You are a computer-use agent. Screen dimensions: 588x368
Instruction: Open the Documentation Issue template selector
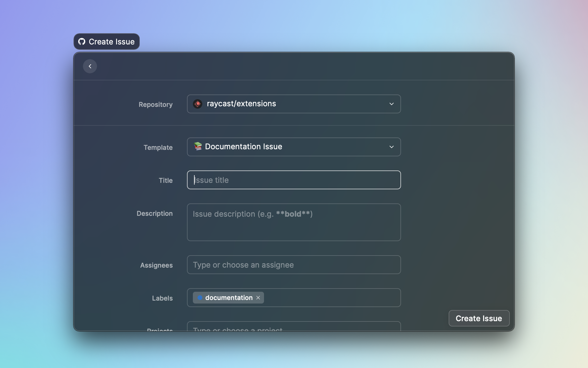[x=294, y=147]
